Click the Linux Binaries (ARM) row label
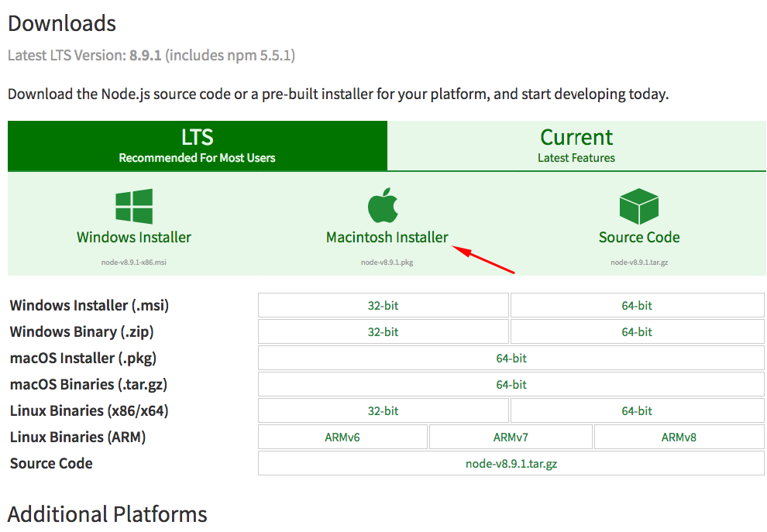The height and width of the screenshot is (532, 767). pyautogui.click(x=77, y=438)
